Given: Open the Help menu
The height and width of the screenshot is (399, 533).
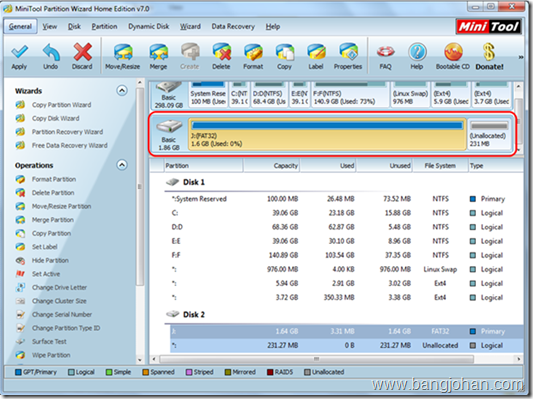Looking at the screenshot, I should 273,27.
